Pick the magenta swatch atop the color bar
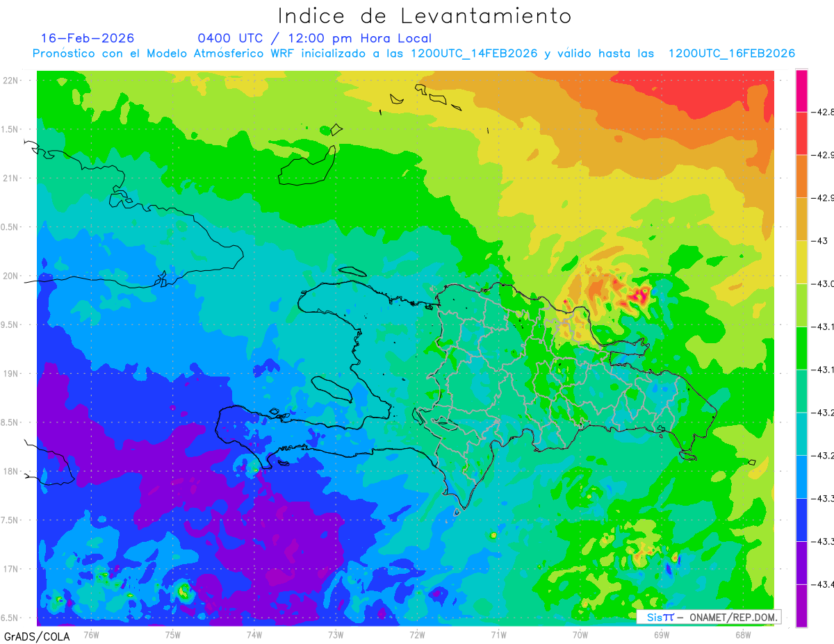 (801, 91)
